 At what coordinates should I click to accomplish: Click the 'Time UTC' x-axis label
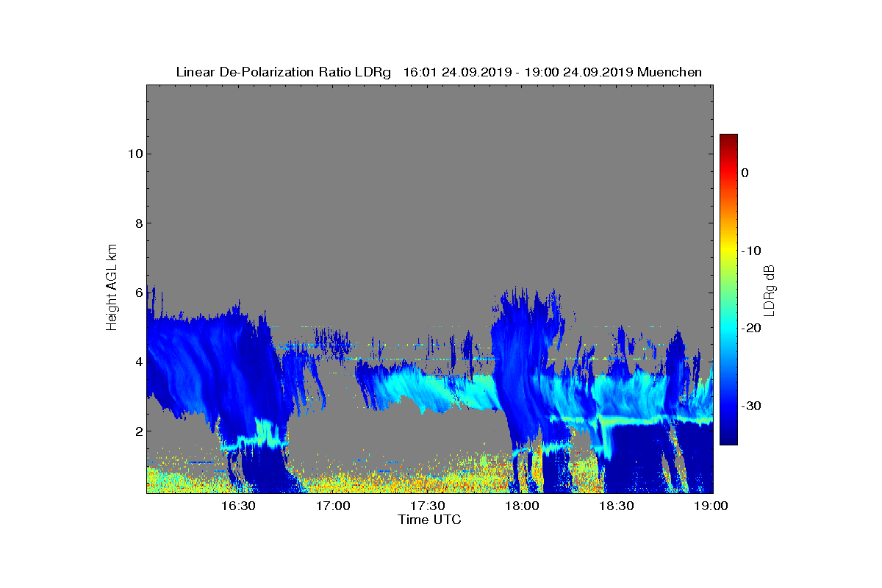pyautogui.click(x=430, y=520)
